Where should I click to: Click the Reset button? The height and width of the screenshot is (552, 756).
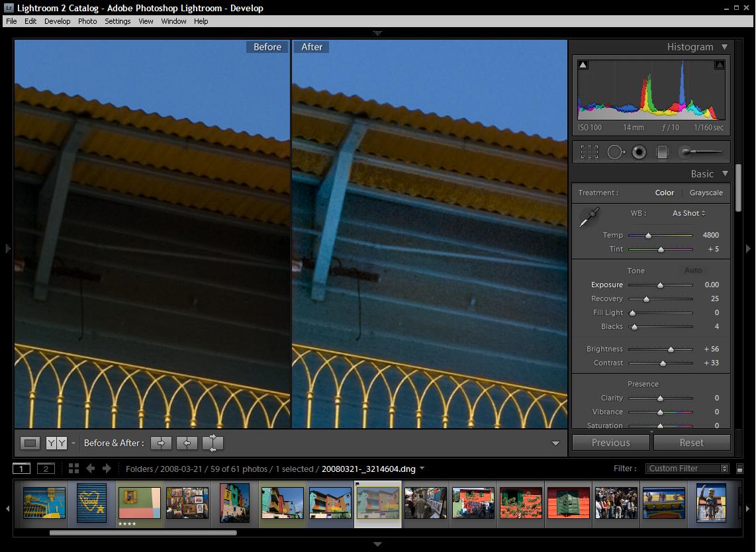tap(691, 443)
